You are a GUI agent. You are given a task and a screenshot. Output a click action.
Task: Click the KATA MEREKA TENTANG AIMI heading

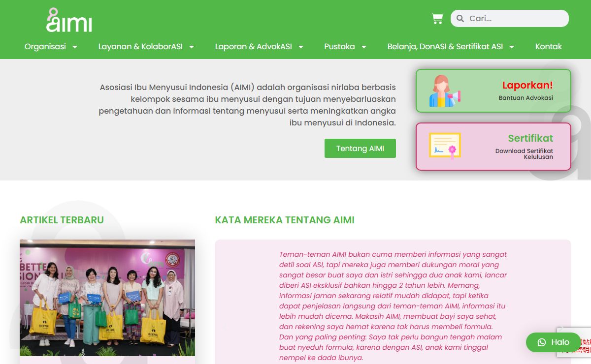(285, 220)
